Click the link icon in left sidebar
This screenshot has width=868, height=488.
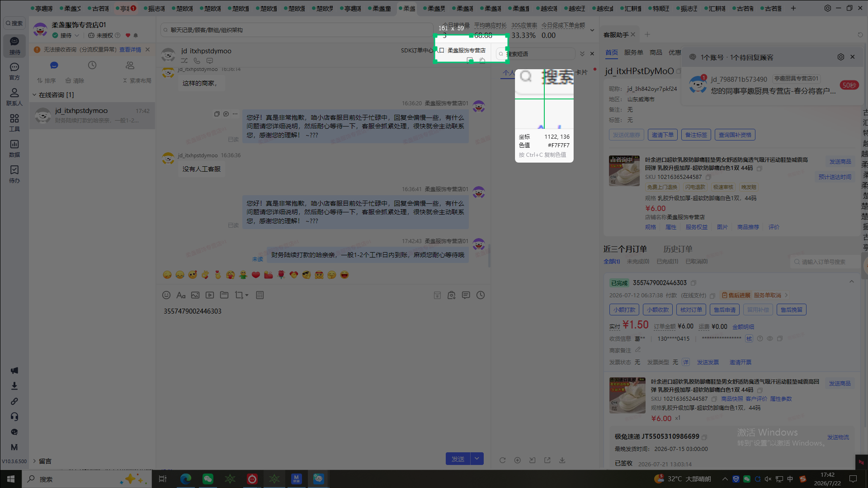14,401
